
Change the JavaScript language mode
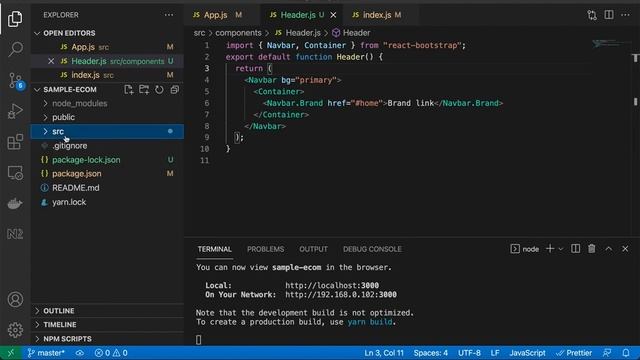pos(527,353)
